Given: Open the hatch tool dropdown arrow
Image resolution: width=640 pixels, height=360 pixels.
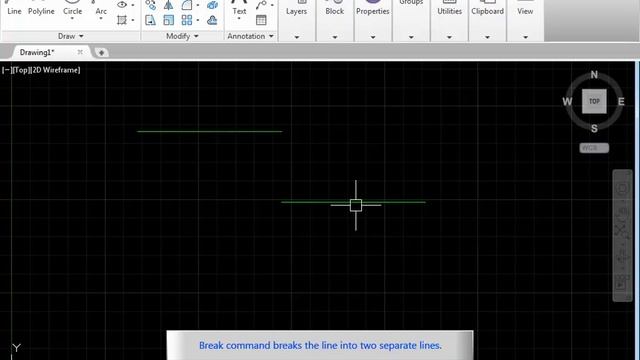Looking at the screenshot, I should pyautogui.click(x=133, y=20).
